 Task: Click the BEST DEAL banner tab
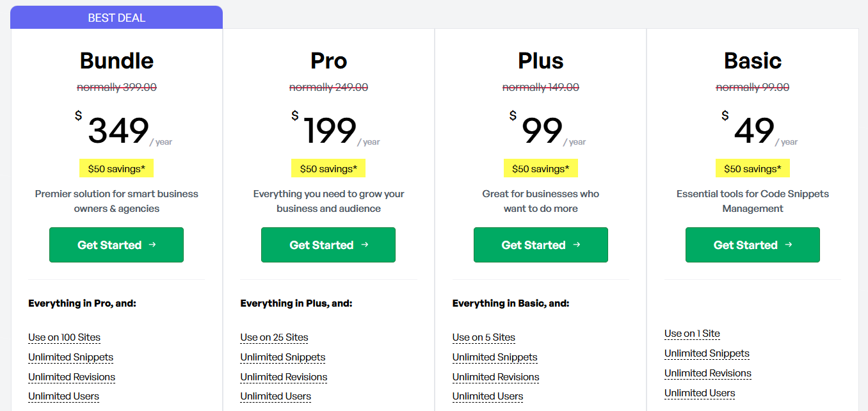point(117,18)
